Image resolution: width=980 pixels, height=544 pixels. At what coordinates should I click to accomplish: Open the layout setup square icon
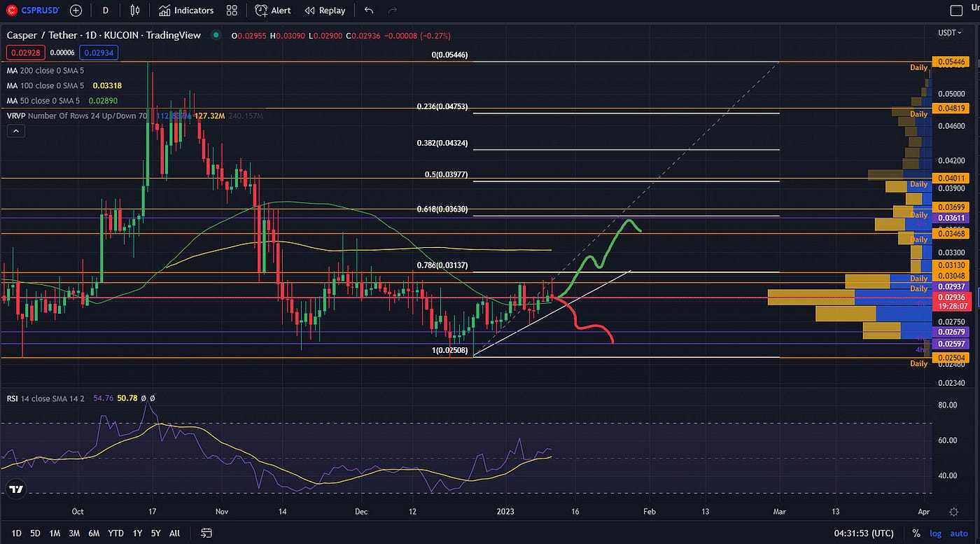point(956,11)
